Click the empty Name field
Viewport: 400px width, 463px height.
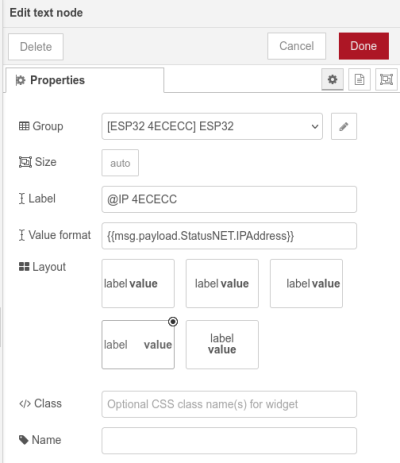click(229, 440)
